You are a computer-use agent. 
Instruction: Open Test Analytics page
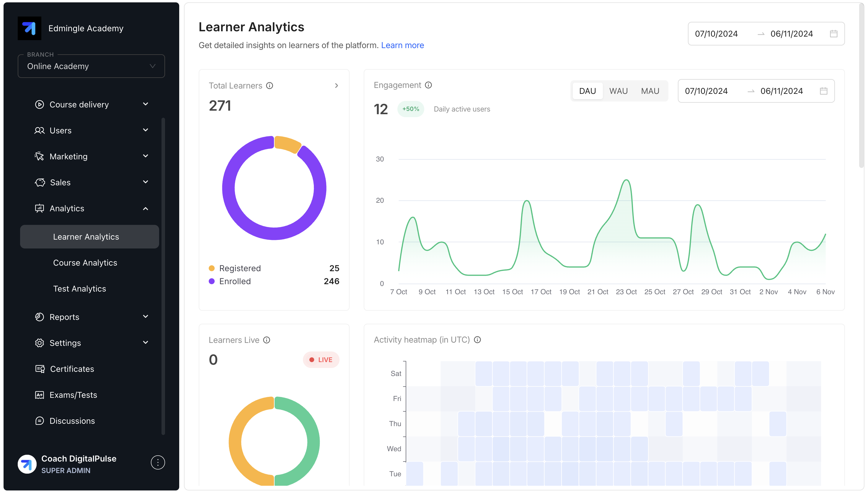[79, 289]
